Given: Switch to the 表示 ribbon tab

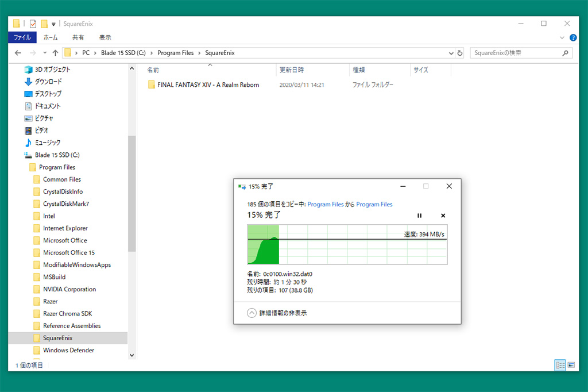Looking at the screenshot, I should pyautogui.click(x=105, y=37).
